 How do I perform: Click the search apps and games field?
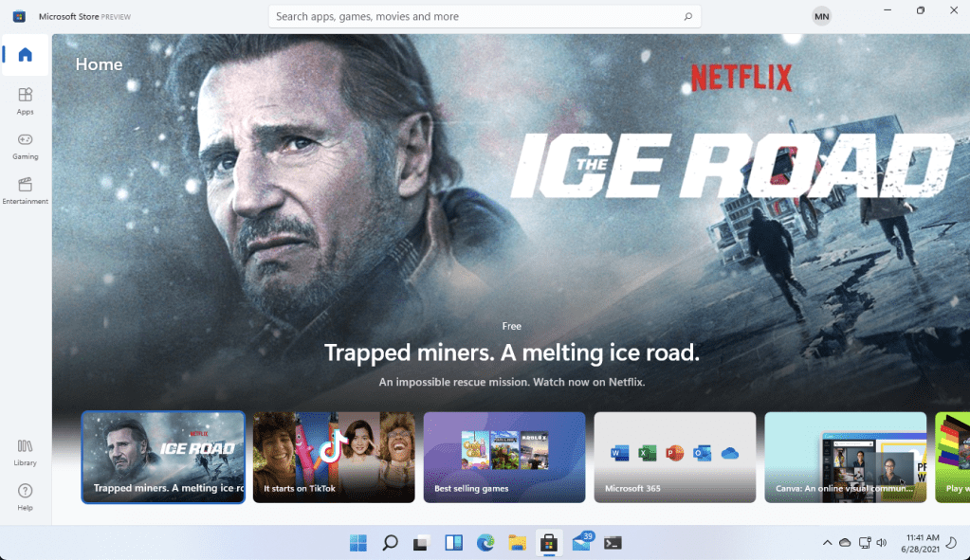474,16
